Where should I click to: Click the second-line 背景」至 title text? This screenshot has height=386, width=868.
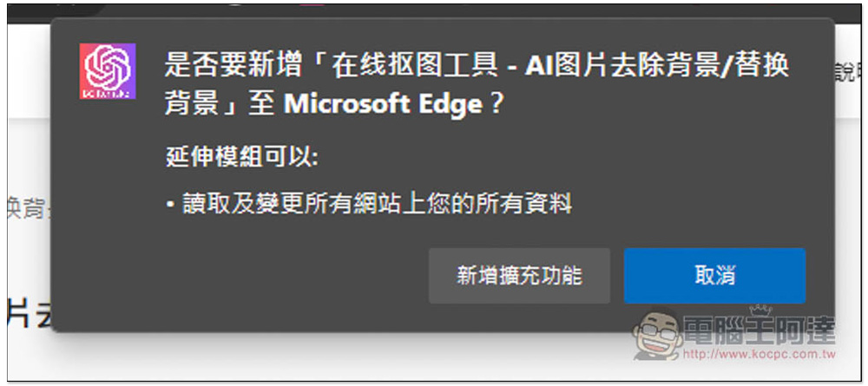click(x=220, y=104)
